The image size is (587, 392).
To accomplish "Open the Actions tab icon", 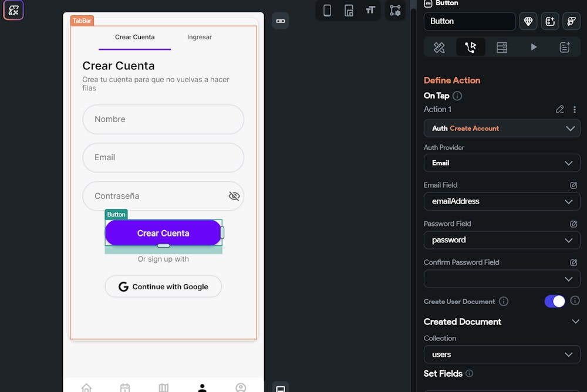I will point(471,47).
